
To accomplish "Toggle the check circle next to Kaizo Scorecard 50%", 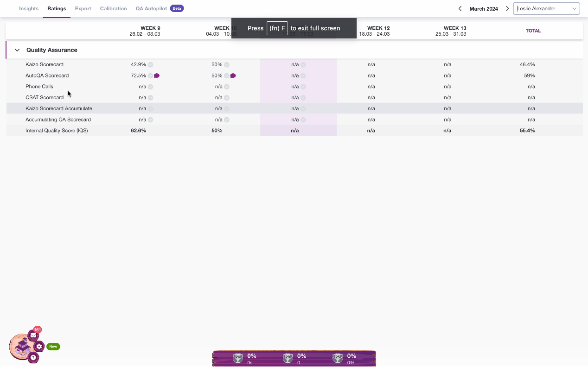I will pyautogui.click(x=227, y=64).
